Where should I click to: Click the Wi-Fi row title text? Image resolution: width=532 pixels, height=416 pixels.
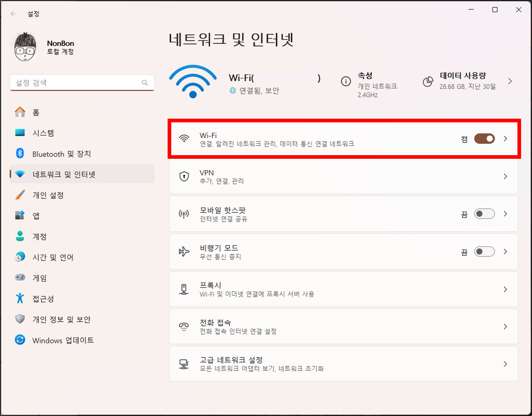click(208, 135)
